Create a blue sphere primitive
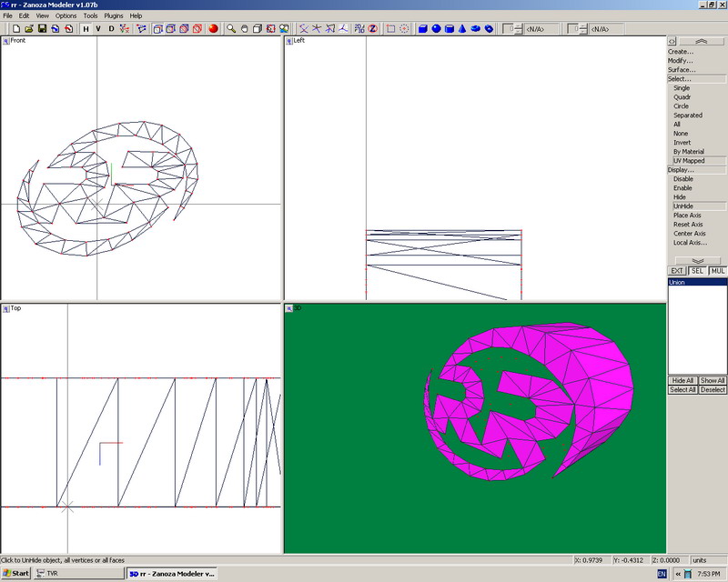 point(436,29)
